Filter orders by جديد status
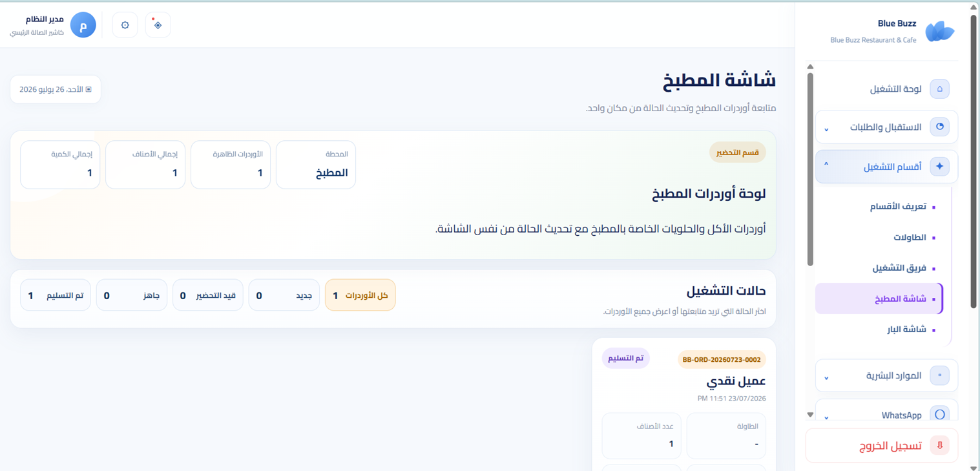This screenshot has height=471, width=980. (x=284, y=295)
